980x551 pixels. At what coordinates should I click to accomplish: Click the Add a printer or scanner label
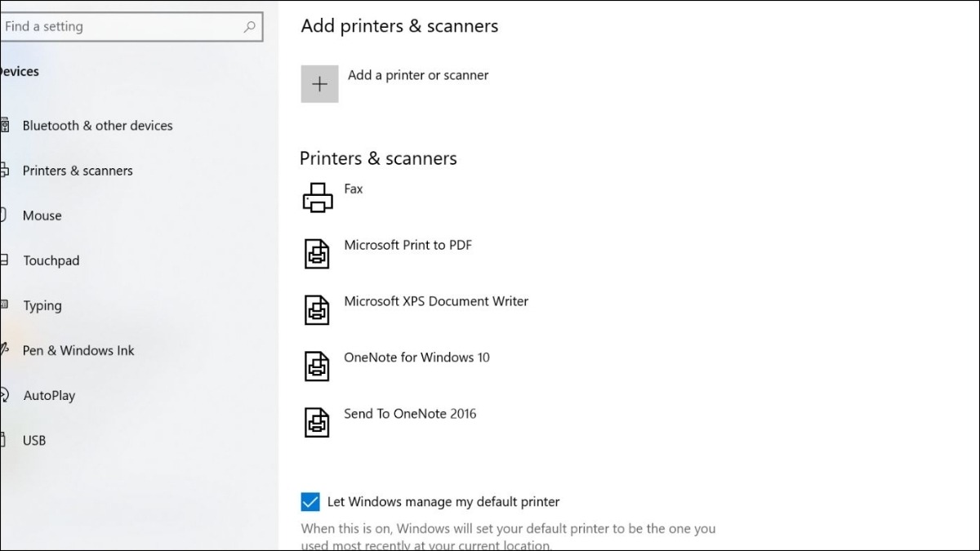[x=418, y=75]
